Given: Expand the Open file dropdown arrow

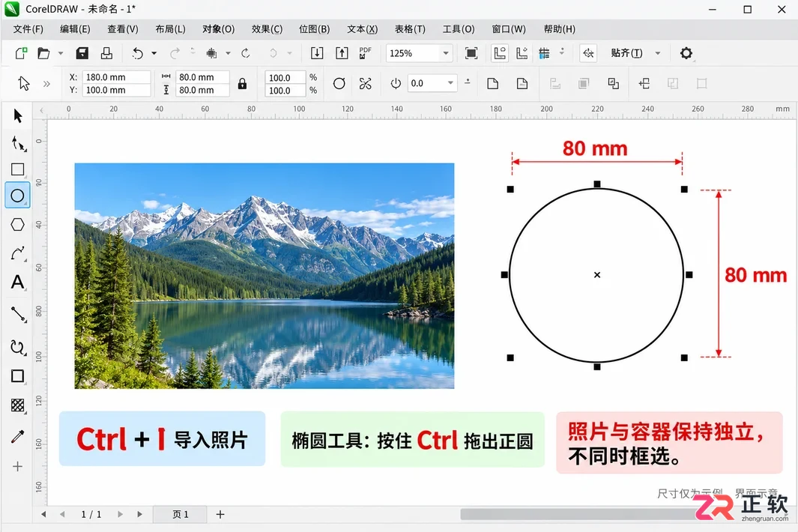Looking at the screenshot, I should [61, 53].
